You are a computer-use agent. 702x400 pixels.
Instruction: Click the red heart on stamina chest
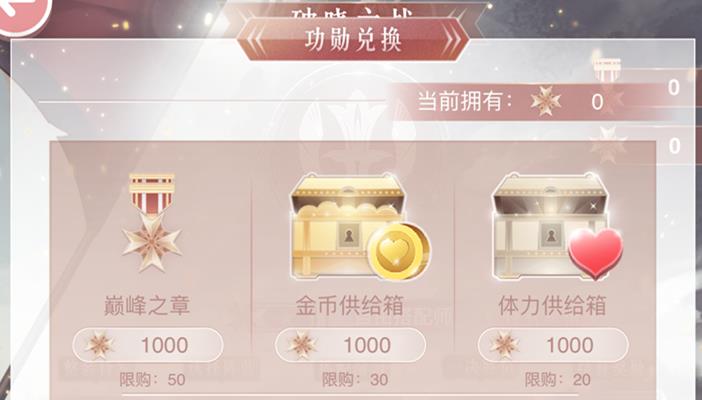pos(595,253)
